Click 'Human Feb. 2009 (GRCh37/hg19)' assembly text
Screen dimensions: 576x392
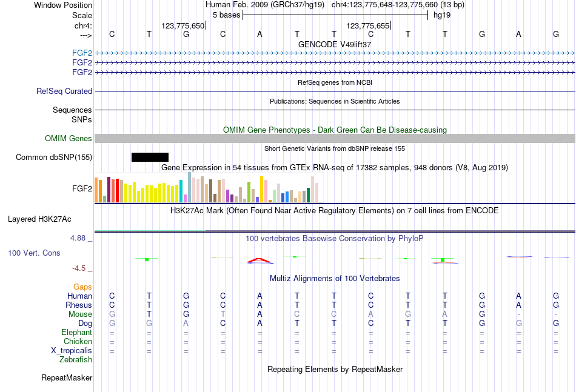(x=265, y=5)
